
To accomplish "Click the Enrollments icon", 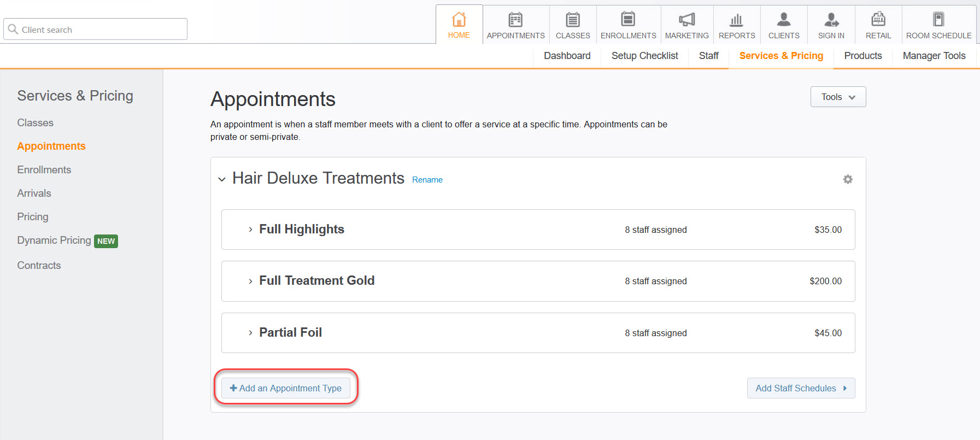I will point(627,20).
